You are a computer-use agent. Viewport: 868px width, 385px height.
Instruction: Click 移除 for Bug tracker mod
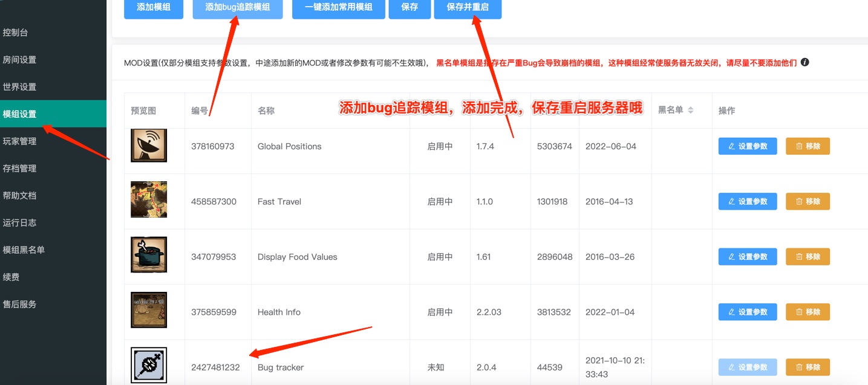(808, 367)
